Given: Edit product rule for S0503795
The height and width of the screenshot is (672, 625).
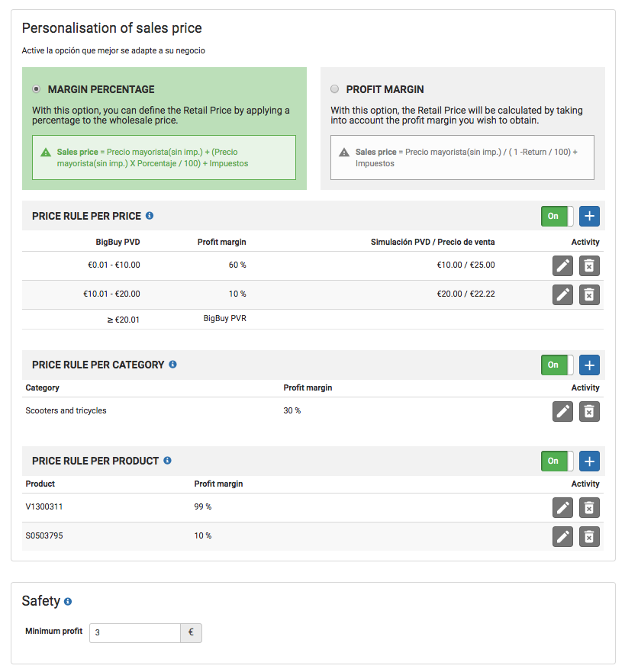Looking at the screenshot, I should pos(562,537).
